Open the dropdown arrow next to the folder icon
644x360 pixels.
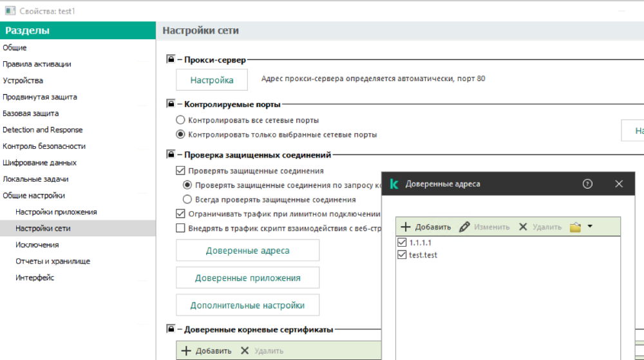tap(590, 227)
